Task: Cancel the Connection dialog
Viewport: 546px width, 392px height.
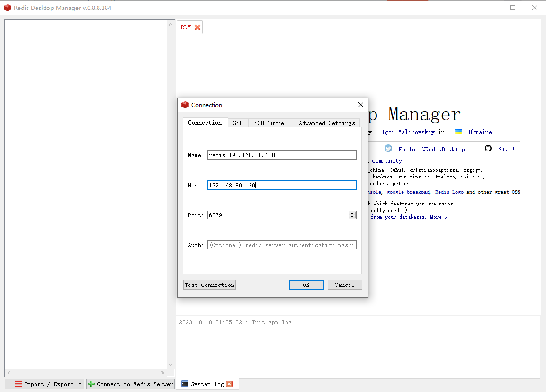Action: click(x=345, y=285)
